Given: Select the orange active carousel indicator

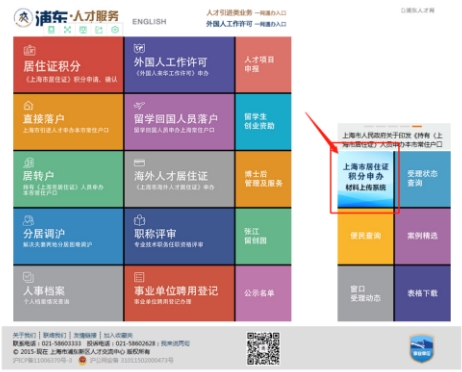Looking at the screenshot, I should pyautogui.click(x=417, y=127).
